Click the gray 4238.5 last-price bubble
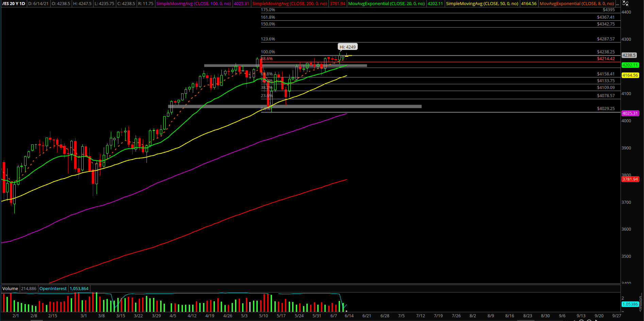Viewport: 644px width, 321px height. click(629, 55)
